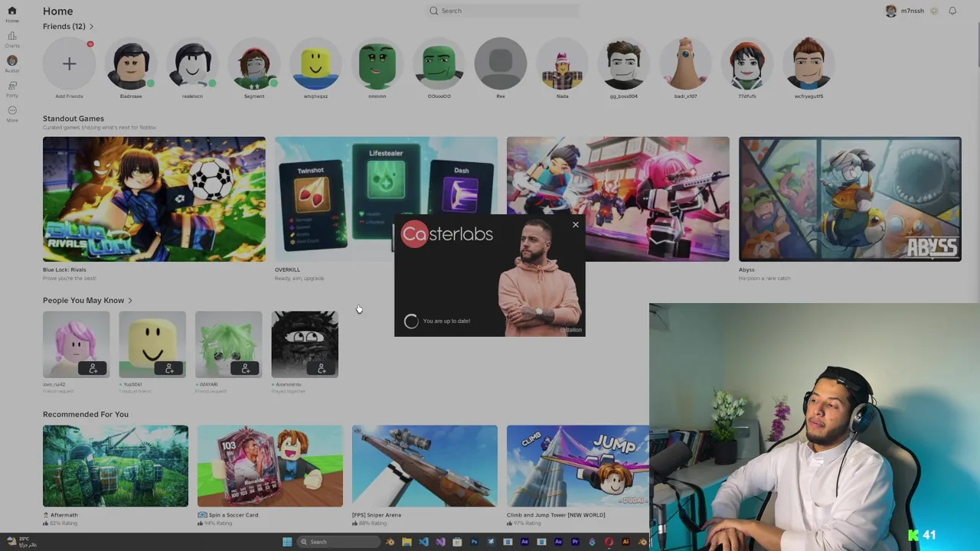Open Illustrator from the taskbar
The height and width of the screenshot is (551, 980).
pyautogui.click(x=626, y=542)
